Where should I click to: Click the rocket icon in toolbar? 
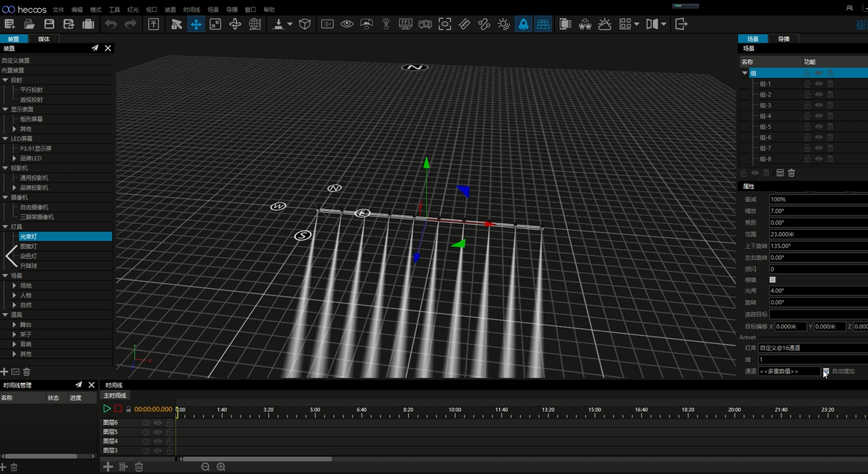(x=524, y=24)
